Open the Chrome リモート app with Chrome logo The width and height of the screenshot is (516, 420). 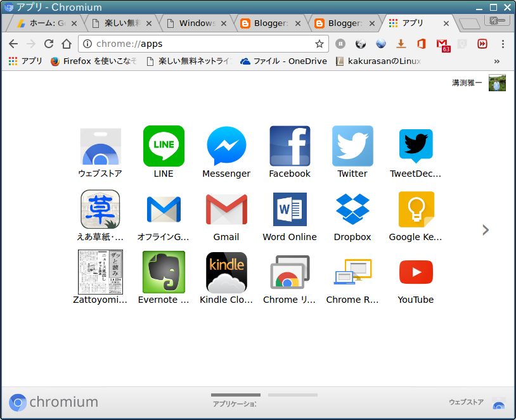[x=290, y=272]
